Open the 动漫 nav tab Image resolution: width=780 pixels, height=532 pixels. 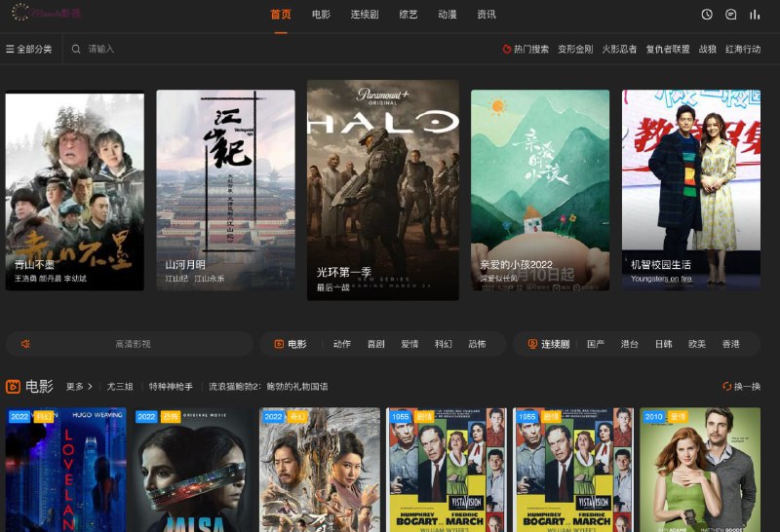pyautogui.click(x=448, y=15)
